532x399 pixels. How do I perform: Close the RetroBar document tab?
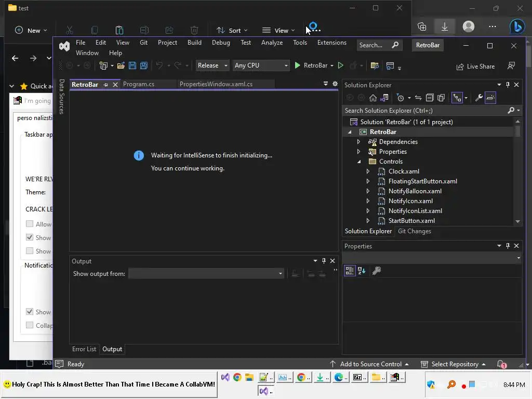115,85
